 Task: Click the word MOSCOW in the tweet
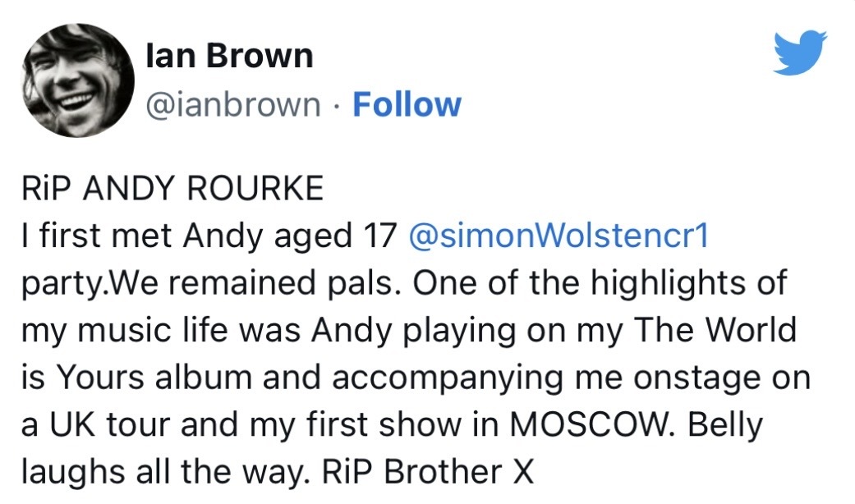pyautogui.click(x=586, y=426)
